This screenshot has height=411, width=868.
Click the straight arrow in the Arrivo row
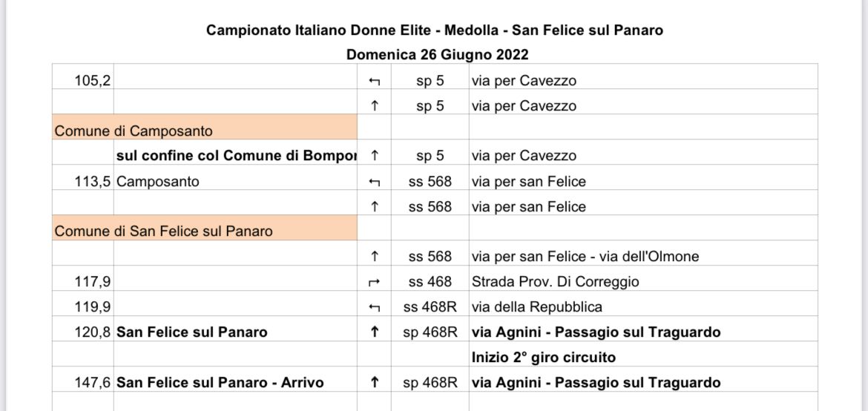(375, 383)
